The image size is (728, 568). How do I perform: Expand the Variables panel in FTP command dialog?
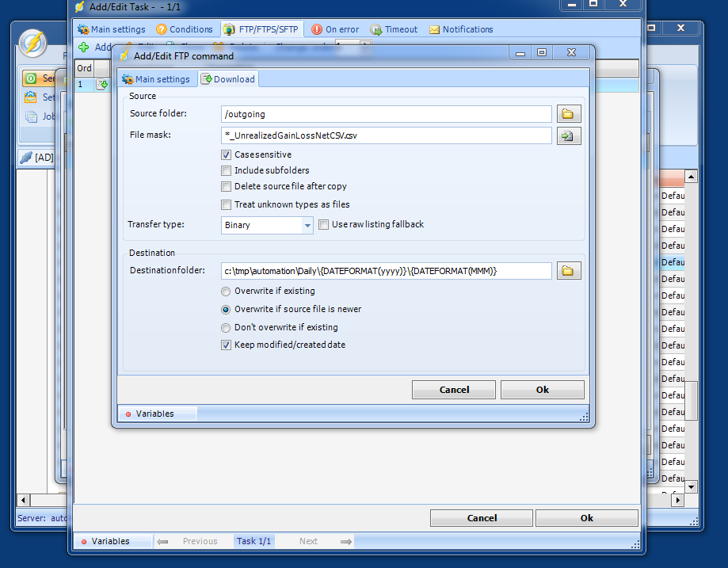click(154, 414)
